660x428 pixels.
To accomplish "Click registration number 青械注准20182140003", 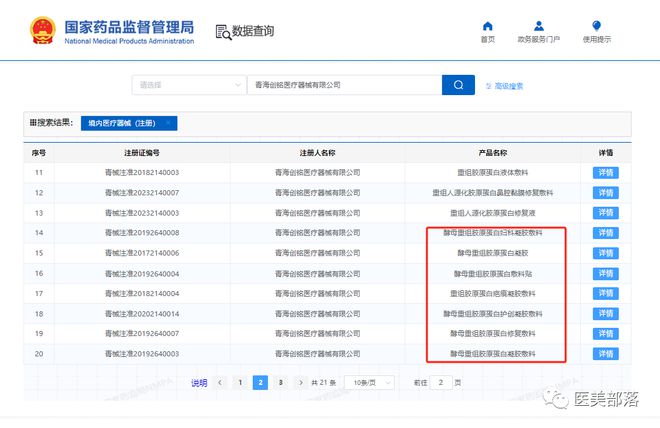I will click(x=142, y=173).
